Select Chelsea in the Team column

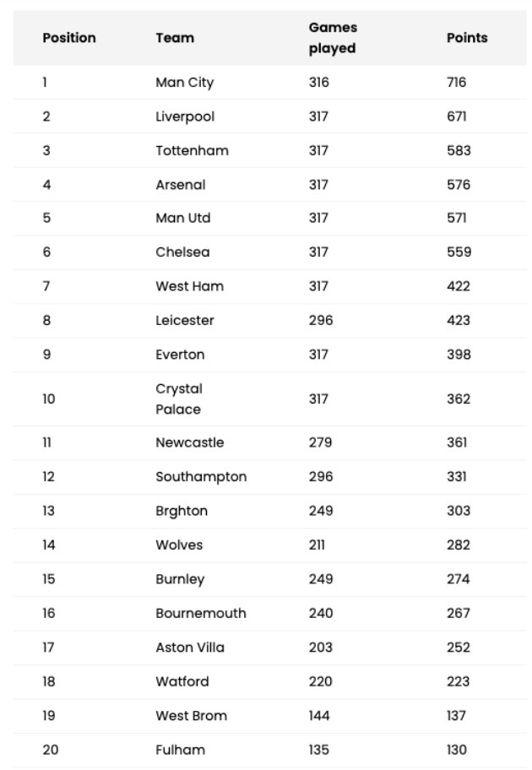[182, 252]
